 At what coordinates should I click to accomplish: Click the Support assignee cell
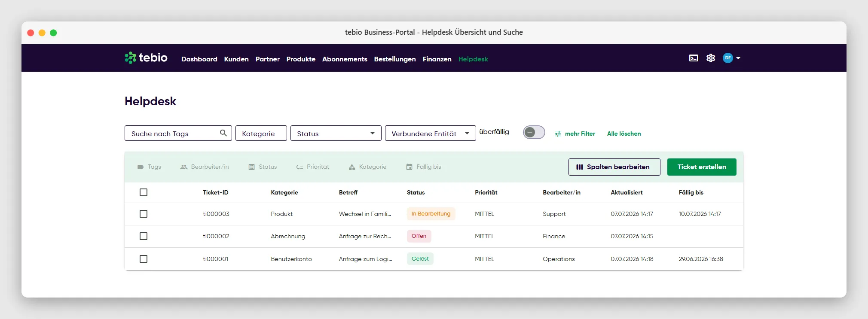pos(554,214)
